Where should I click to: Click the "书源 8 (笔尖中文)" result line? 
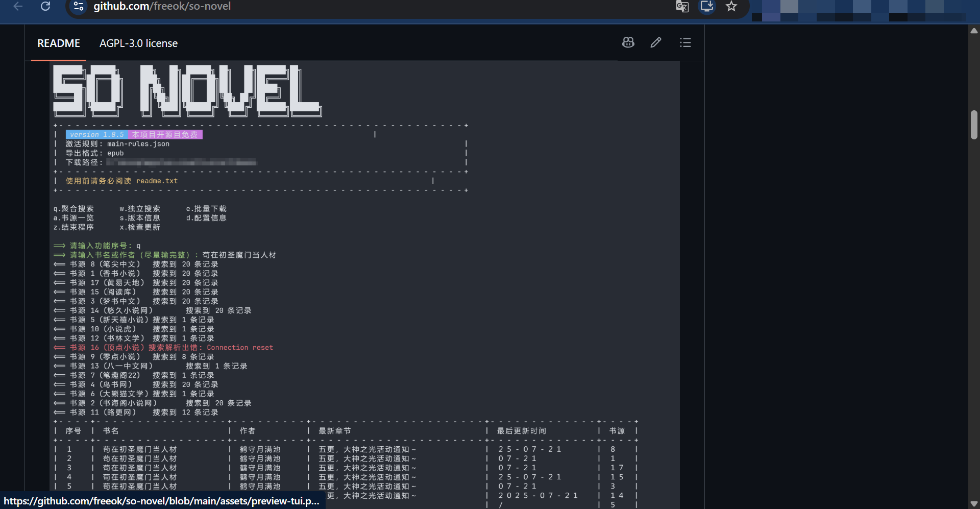[x=136, y=264]
